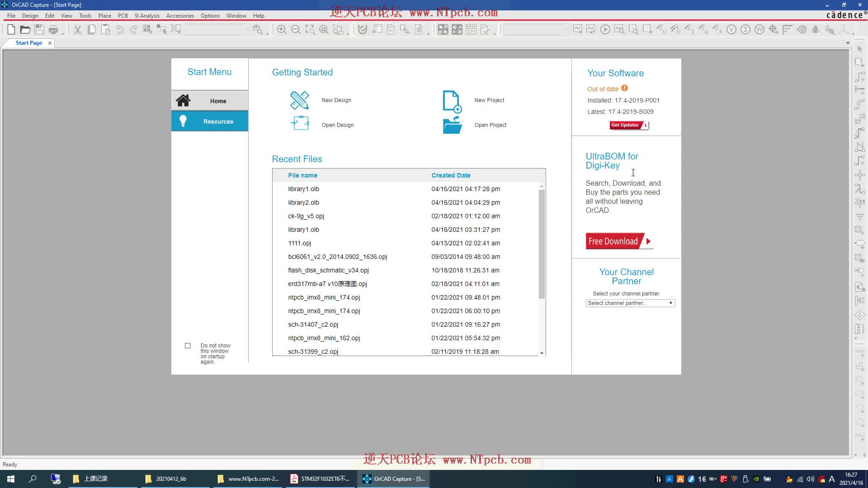This screenshot has width=868, height=488.
Task: Expand the tab list arrow at tab bar right
Action: [848, 43]
